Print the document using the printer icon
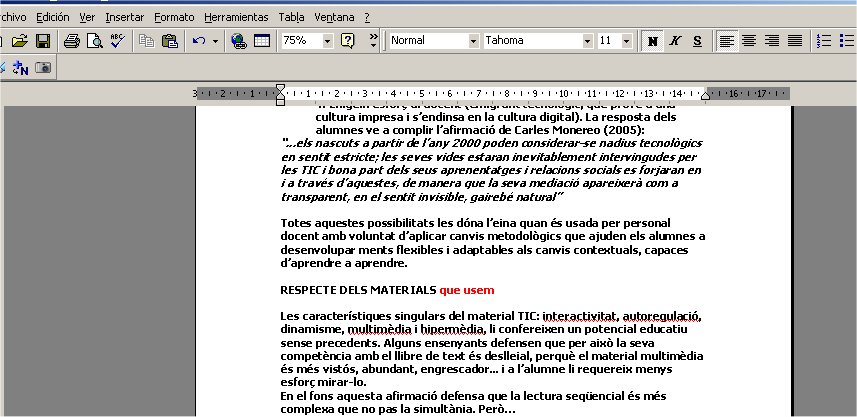Screen dimensions: 857x417 (x=72, y=41)
